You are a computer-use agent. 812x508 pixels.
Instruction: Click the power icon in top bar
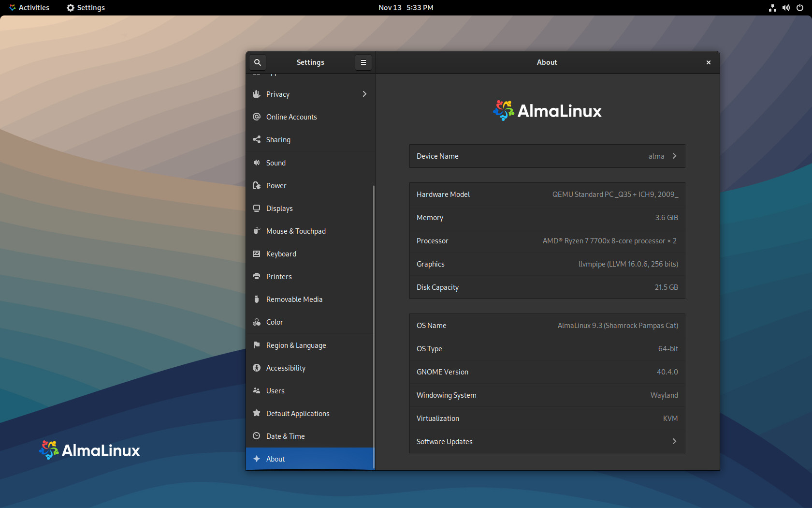[x=800, y=8]
